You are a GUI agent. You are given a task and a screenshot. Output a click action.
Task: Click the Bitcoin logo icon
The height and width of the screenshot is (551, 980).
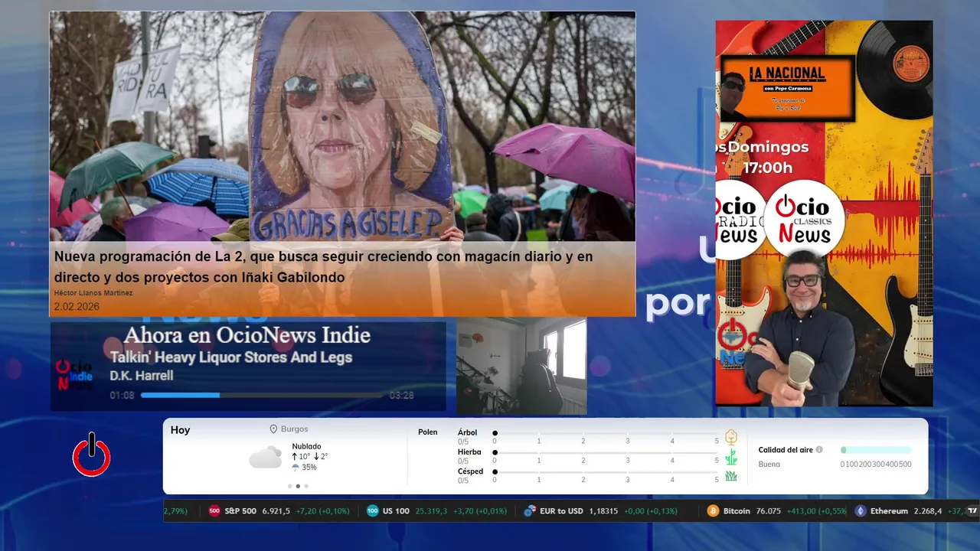click(x=713, y=510)
